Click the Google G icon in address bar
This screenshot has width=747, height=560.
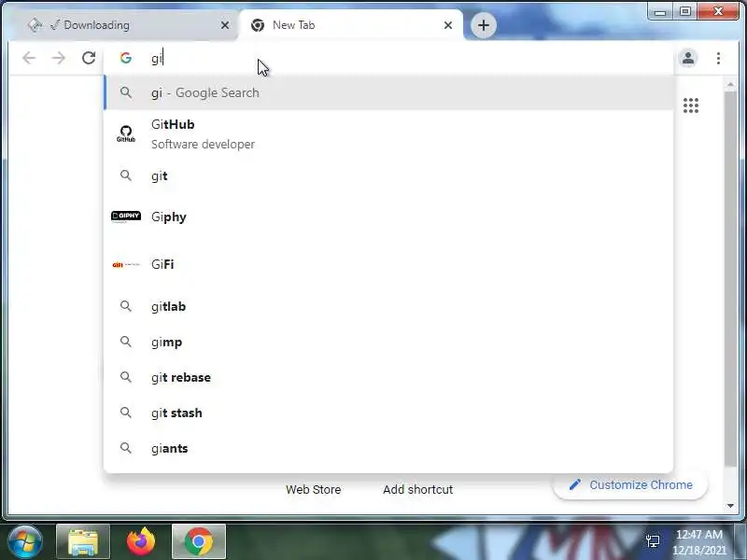(x=126, y=58)
